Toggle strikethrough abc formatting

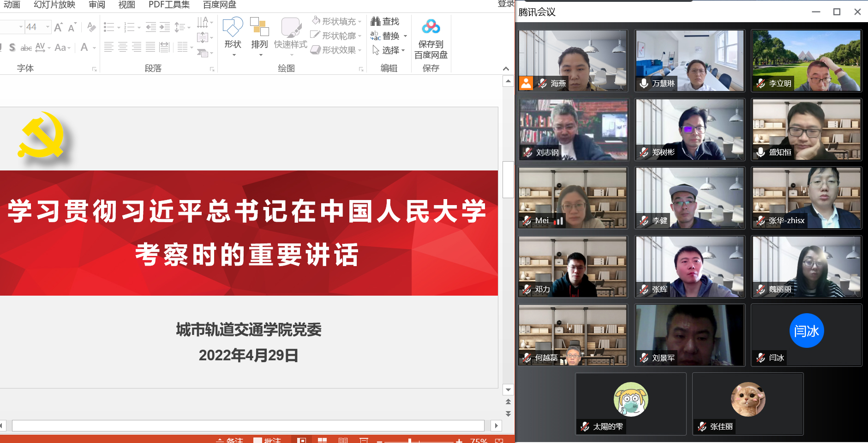click(26, 48)
